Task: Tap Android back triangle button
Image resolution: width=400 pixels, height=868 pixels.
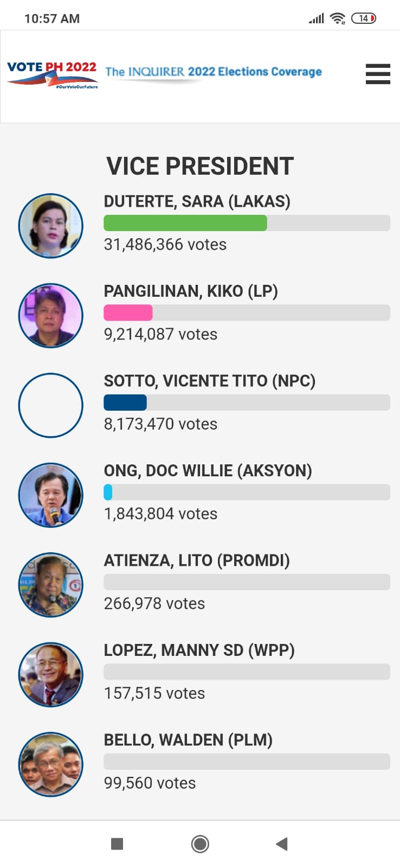Action: pos(281,844)
